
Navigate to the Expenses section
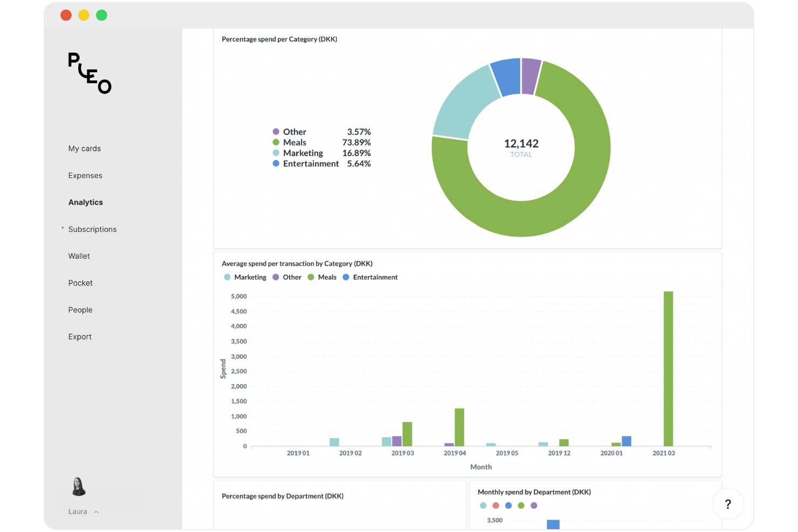tap(85, 175)
